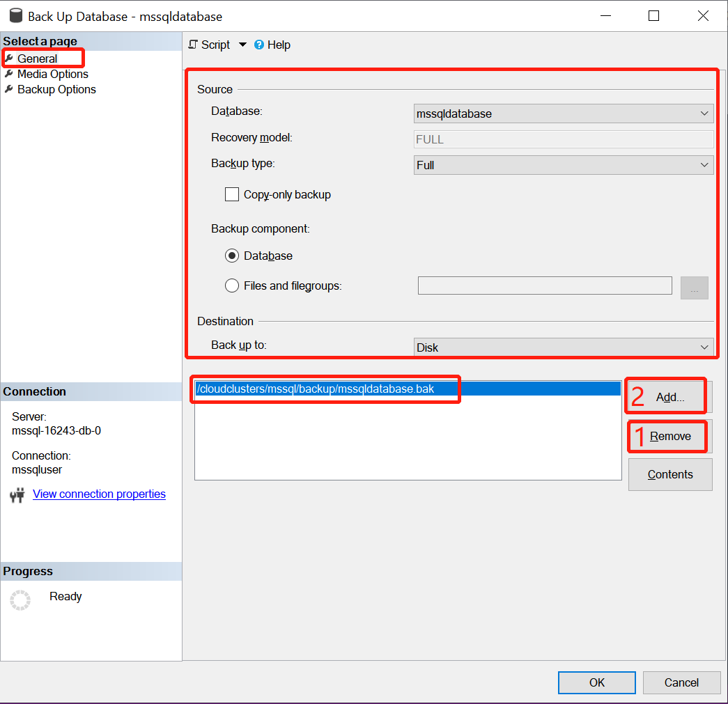Open the Database dropdown showing mssqldatabase
Viewport: 728px width, 704px height.
(x=563, y=114)
